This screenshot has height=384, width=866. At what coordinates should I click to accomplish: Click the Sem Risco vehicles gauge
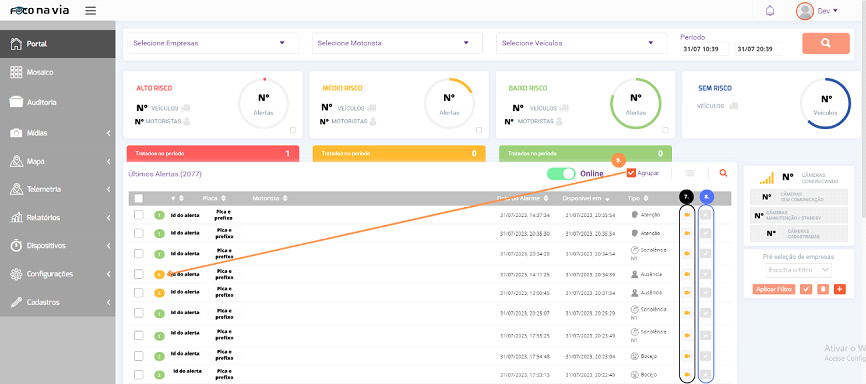click(825, 104)
